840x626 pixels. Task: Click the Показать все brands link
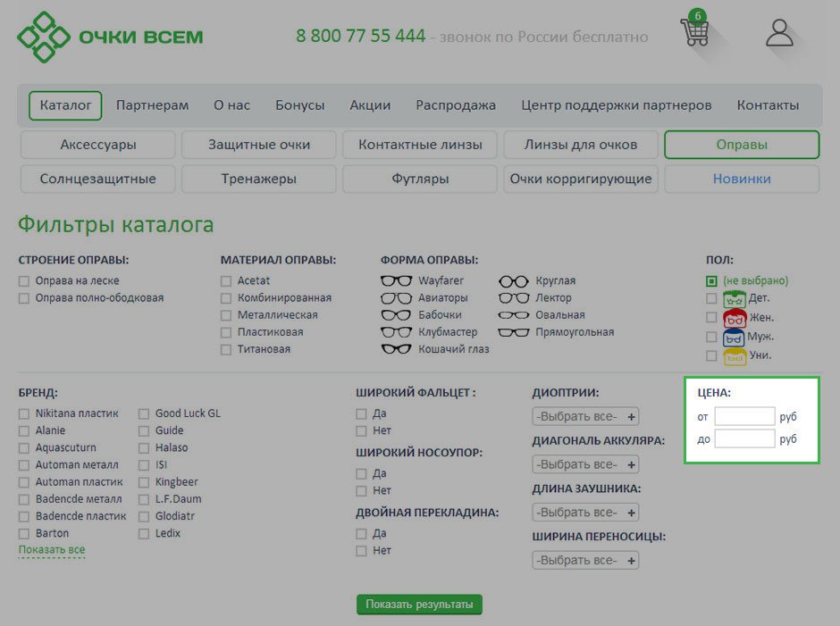52,550
